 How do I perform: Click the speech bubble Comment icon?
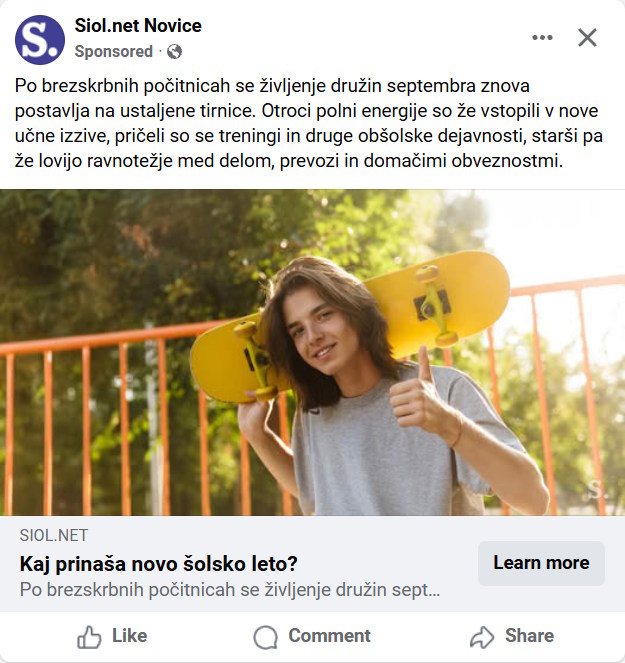[x=266, y=637]
